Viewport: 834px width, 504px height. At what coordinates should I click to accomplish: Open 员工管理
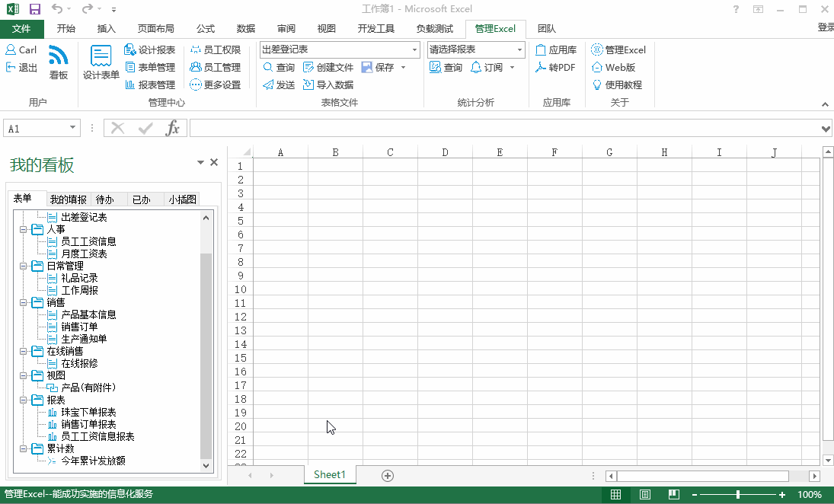tap(216, 68)
